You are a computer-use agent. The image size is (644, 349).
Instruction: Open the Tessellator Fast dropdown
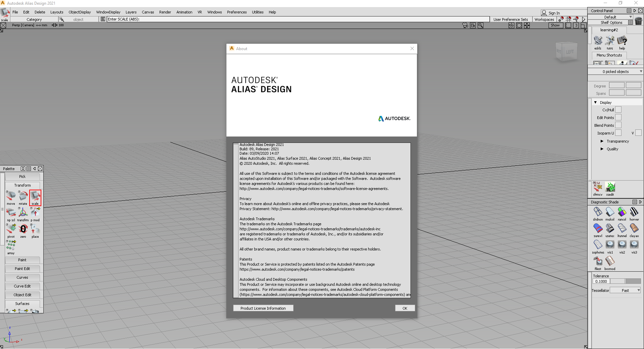tap(625, 290)
